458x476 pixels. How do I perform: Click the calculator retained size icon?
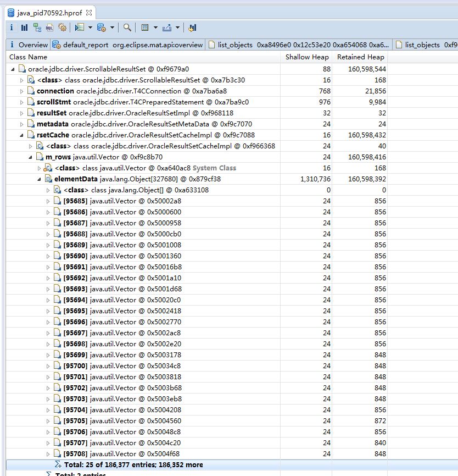144,27
